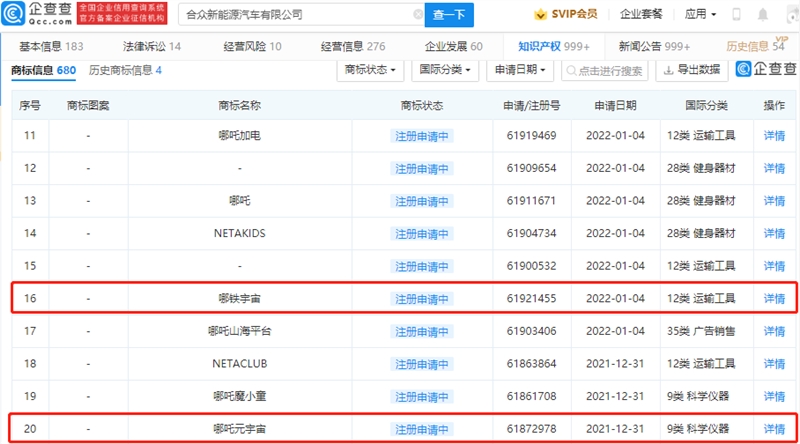Click trademark name 哪吒元宇宙
800x444 pixels.
pos(240,429)
